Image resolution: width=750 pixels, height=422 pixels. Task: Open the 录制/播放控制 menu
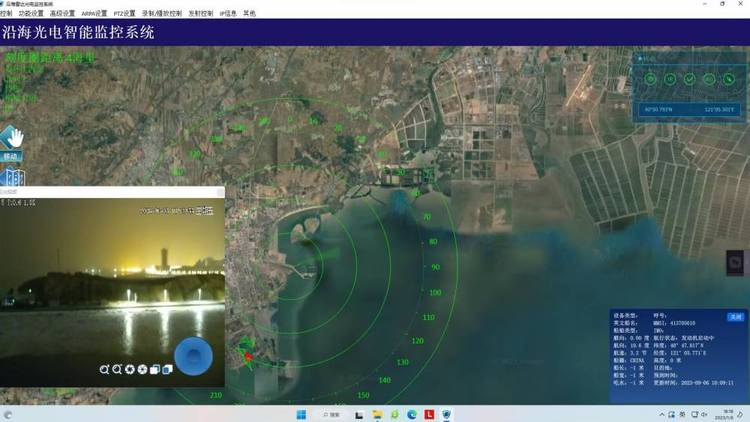(x=162, y=13)
